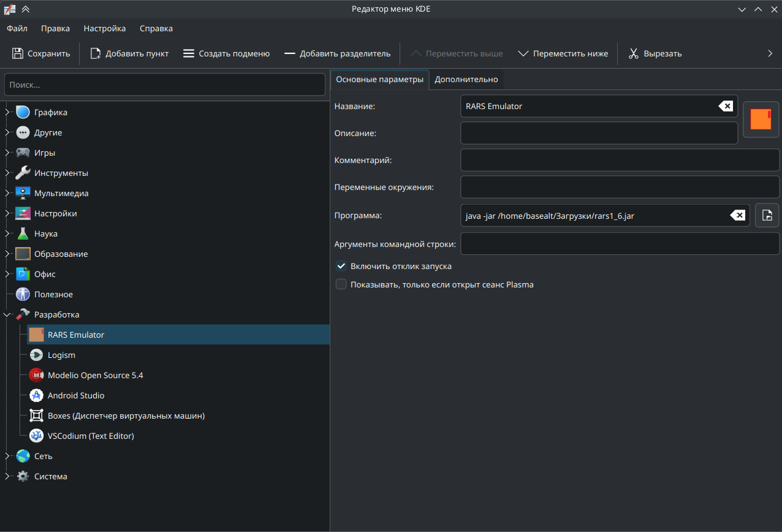This screenshot has height=532, width=782.
Task: Click the Поиск search field
Action: tap(165, 85)
